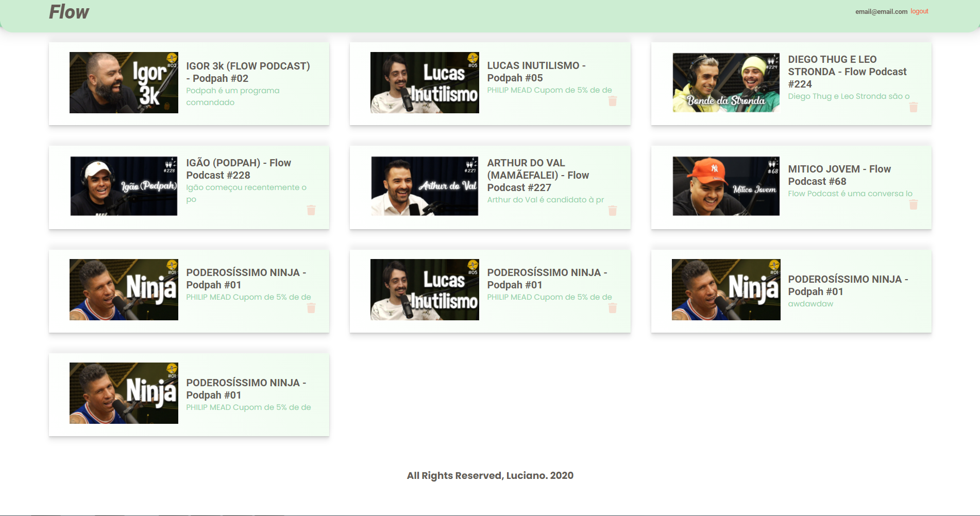Delete Ninja-titled card with Lucas Inutilismo thumbnail
980x516 pixels.
tap(612, 308)
